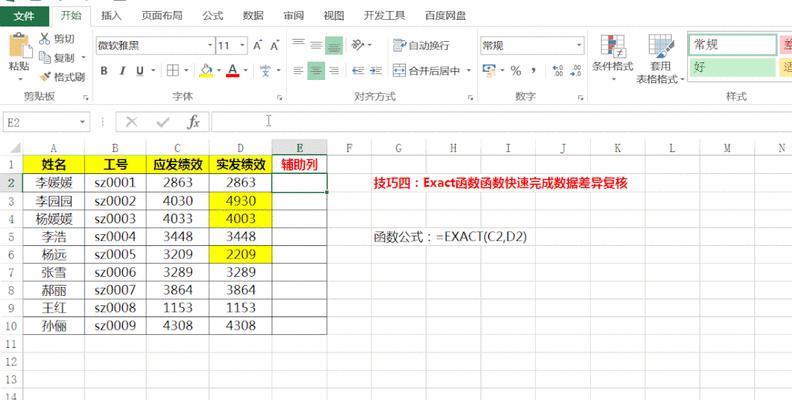Screen dimensions: 792x400
Task: Align text to middle vertically
Action: pyautogui.click(x=316, y=45)
